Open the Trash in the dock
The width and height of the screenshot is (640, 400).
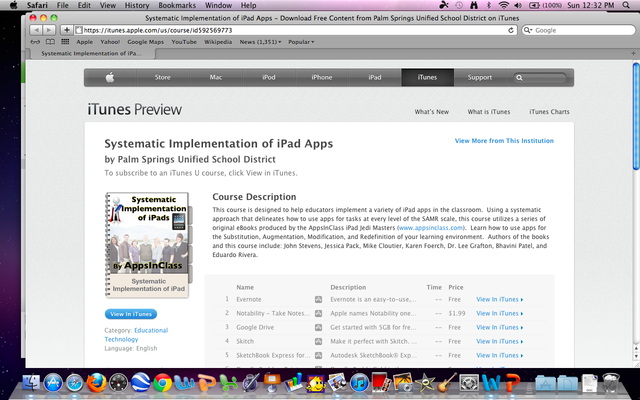(611, 383)
